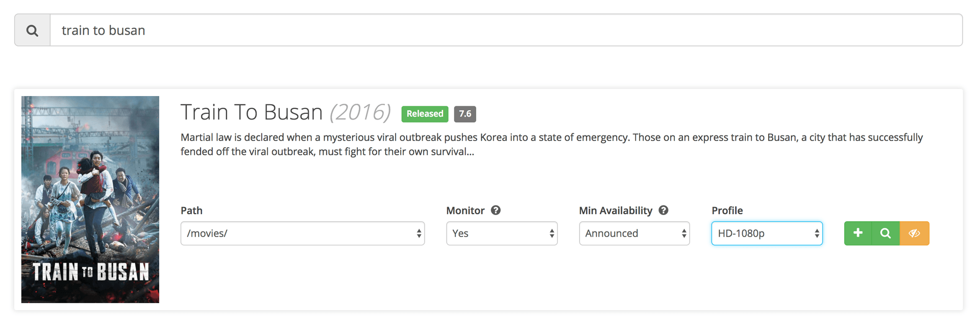Viewport: 980px width, 328px height.
Task: Open the Monitor dropdown set to Yes
Action: 501,233
